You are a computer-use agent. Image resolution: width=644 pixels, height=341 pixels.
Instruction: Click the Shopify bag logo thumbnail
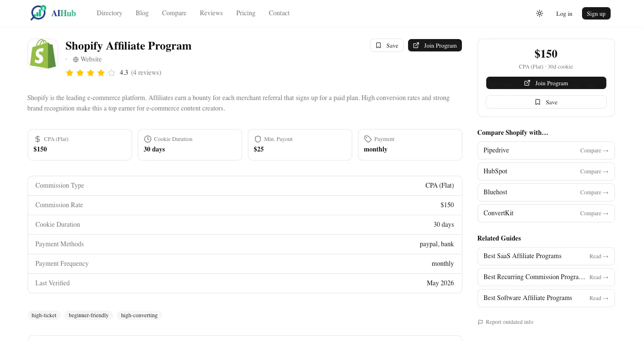43,54
